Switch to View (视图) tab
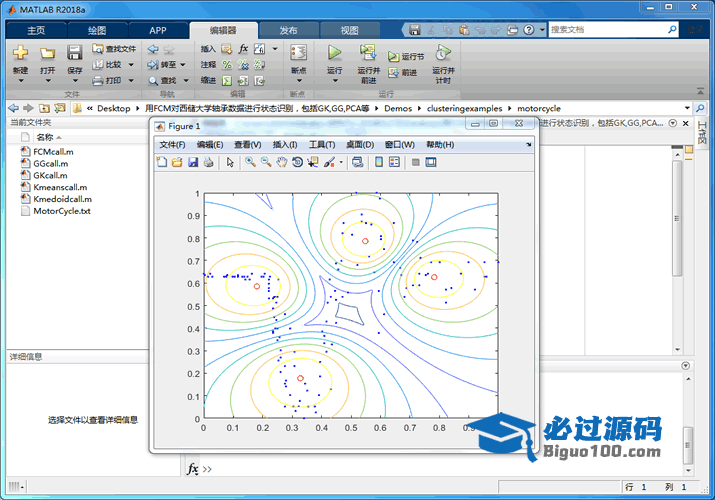 [349, 31]
